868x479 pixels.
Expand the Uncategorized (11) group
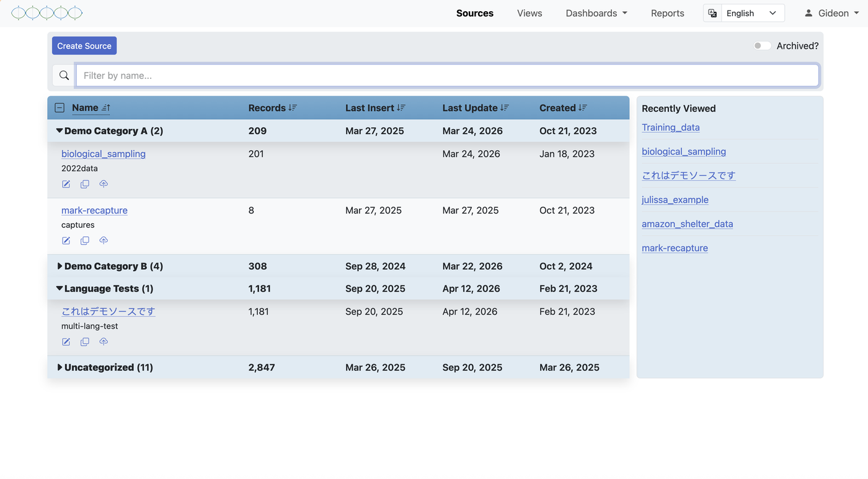tap(60, 367)
